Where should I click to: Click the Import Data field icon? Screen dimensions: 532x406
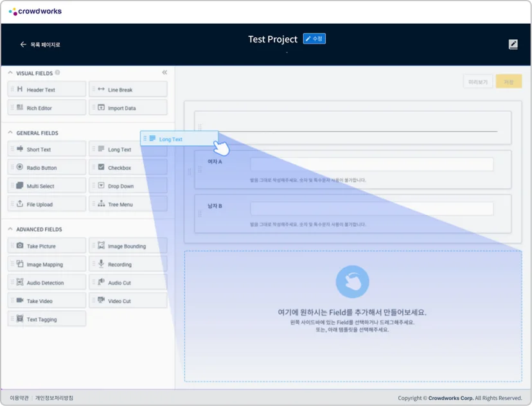coord(101,107)
